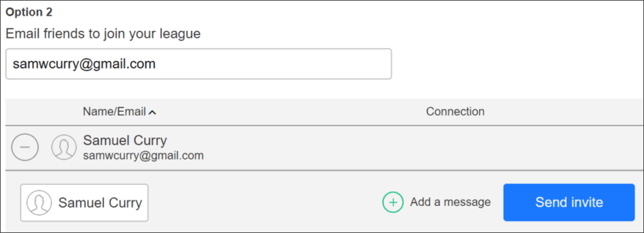Click the samwcurry@gmail.com address under Samuel Curry
The height and width of the screenshot is (233, 644).
(143, 156)
